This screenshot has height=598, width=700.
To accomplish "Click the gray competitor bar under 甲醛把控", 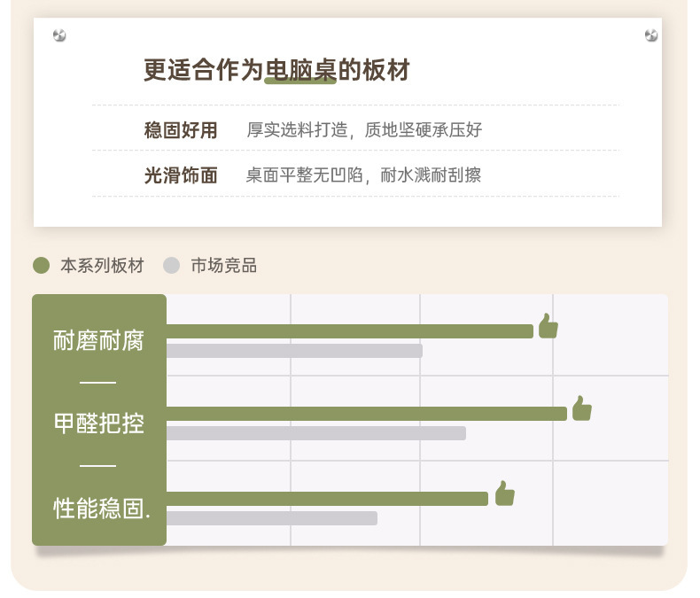I will 316,433.
